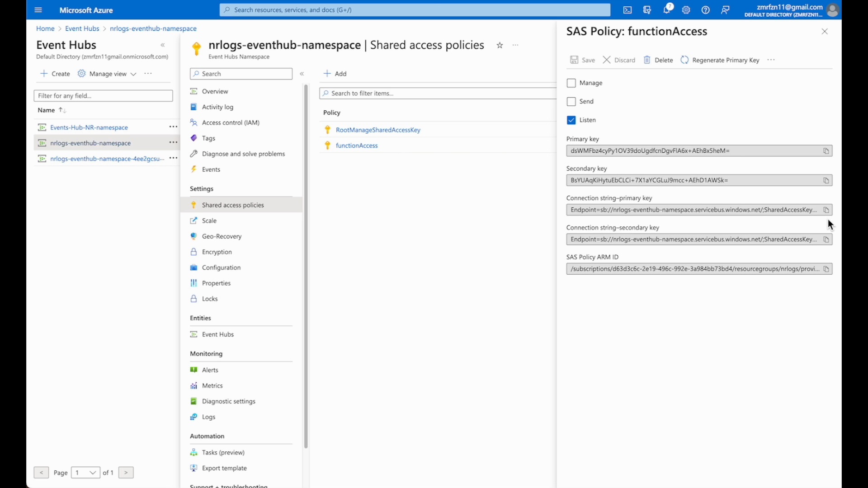The height and width of the screenshot is (488, 868).
Task: Open Tasks (preview) under Automation
Action: [223, 452]
